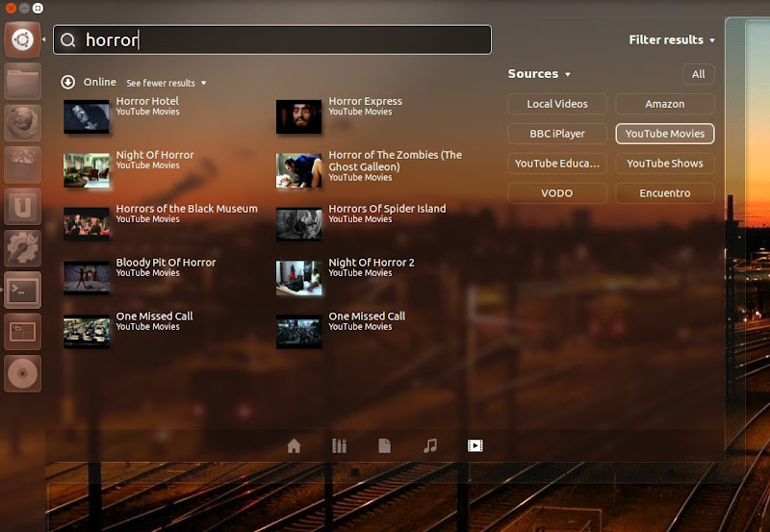Open Horrors Of Spider Island thumbnail
Screen dimensions: 770x532
(298, 224)
